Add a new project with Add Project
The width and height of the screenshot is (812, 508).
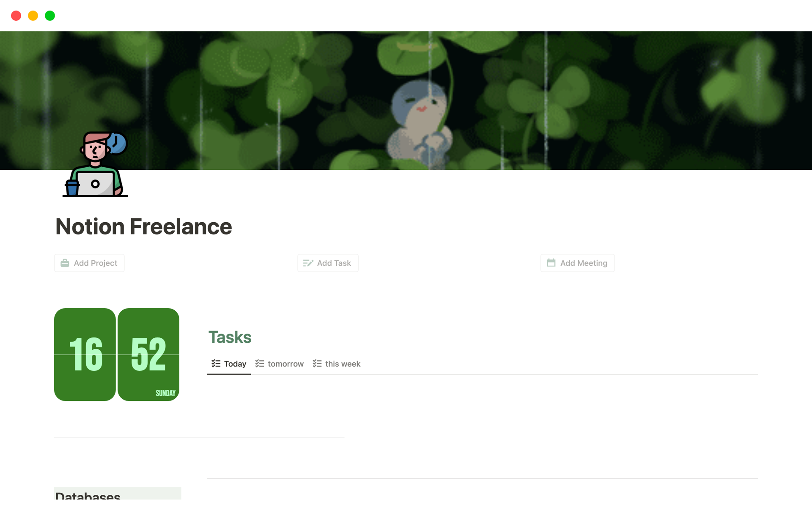point(89,263)
